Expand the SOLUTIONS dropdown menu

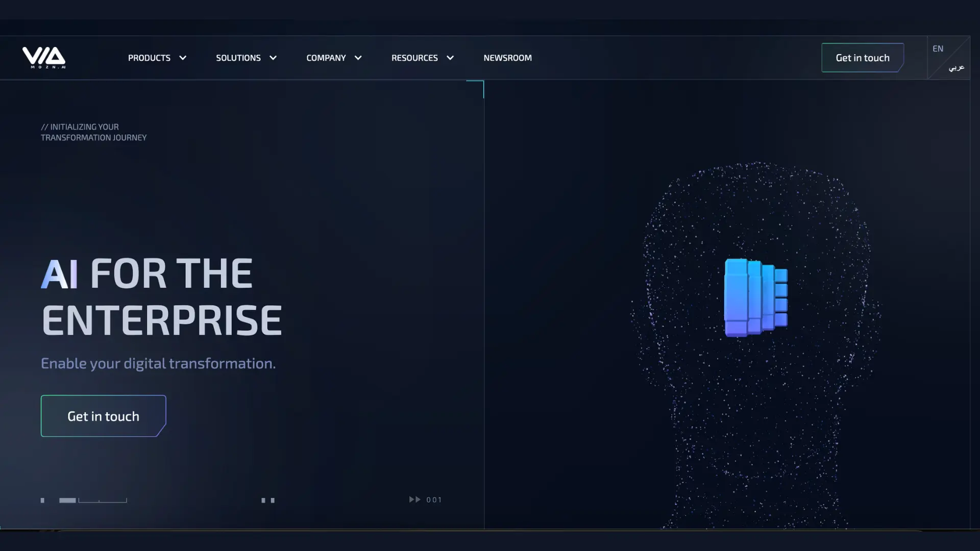click(246, 57)
